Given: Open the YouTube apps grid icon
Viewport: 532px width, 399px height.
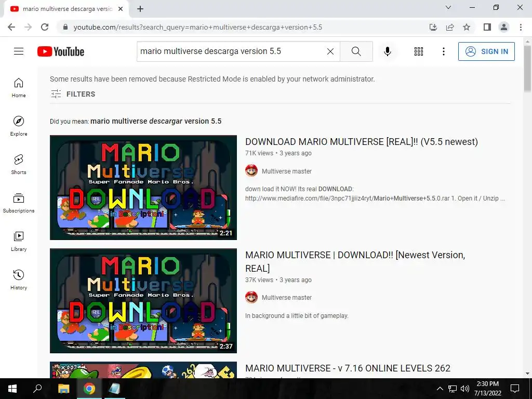Looking at the screenshot, I should coord(419,51).
